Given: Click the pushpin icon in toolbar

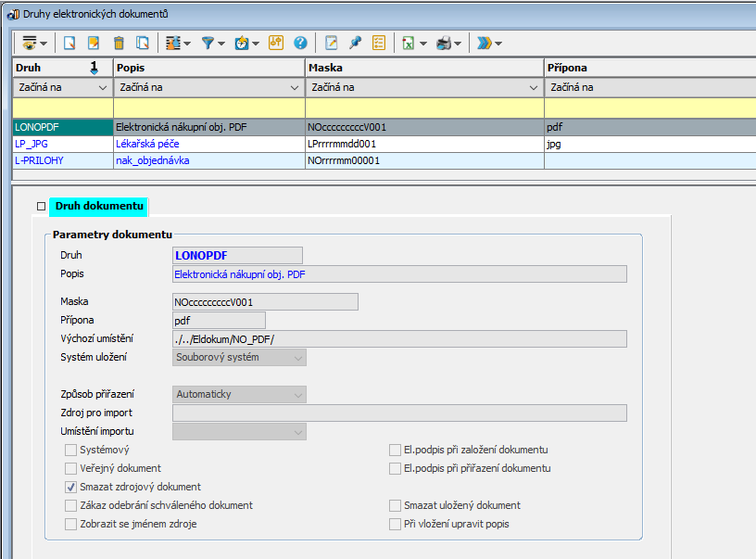Looking at the screenshot, I should (355, 43).
